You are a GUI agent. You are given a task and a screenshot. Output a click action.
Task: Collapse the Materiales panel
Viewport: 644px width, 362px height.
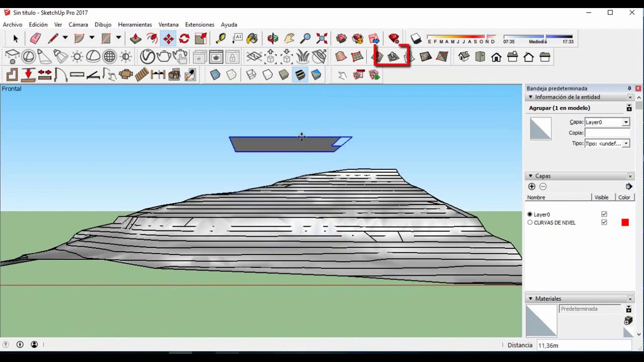point(530,299)
